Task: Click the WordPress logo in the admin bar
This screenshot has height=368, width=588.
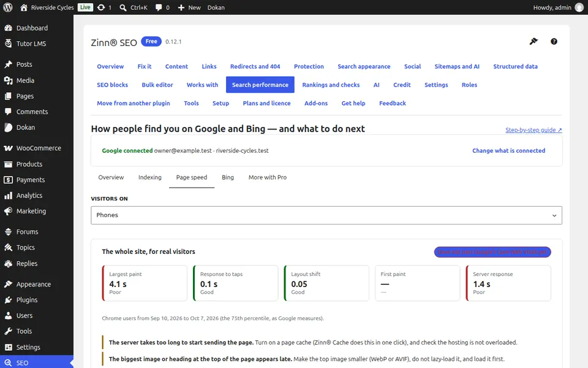Action: pyautogui.click(x=8, y=7)
